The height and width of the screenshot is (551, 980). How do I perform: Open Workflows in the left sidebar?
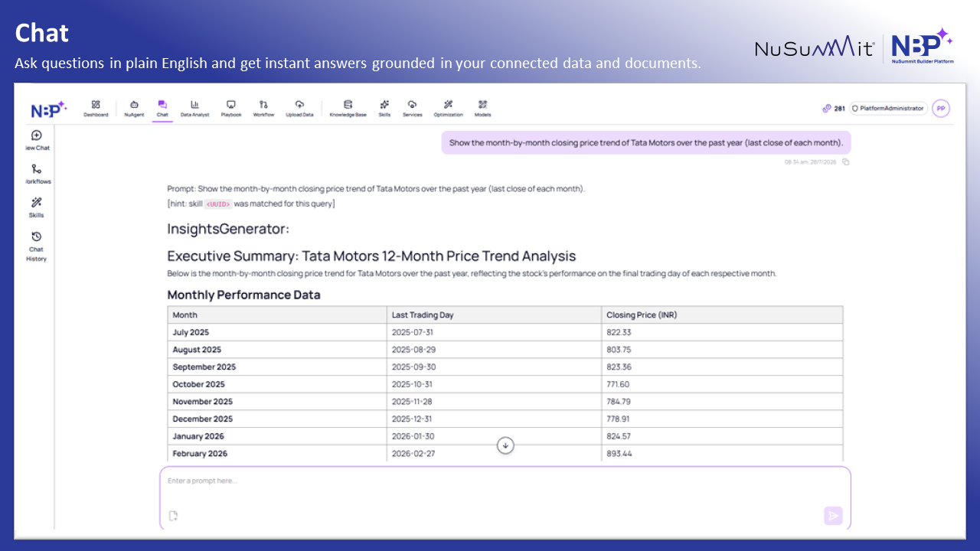(36, 174)
